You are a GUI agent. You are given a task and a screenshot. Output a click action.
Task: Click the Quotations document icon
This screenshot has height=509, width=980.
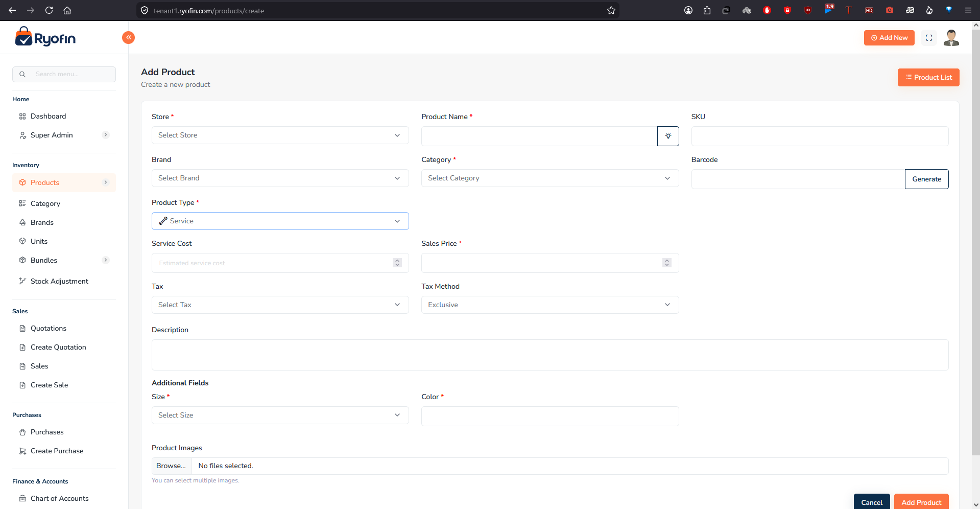click(22, 328)
